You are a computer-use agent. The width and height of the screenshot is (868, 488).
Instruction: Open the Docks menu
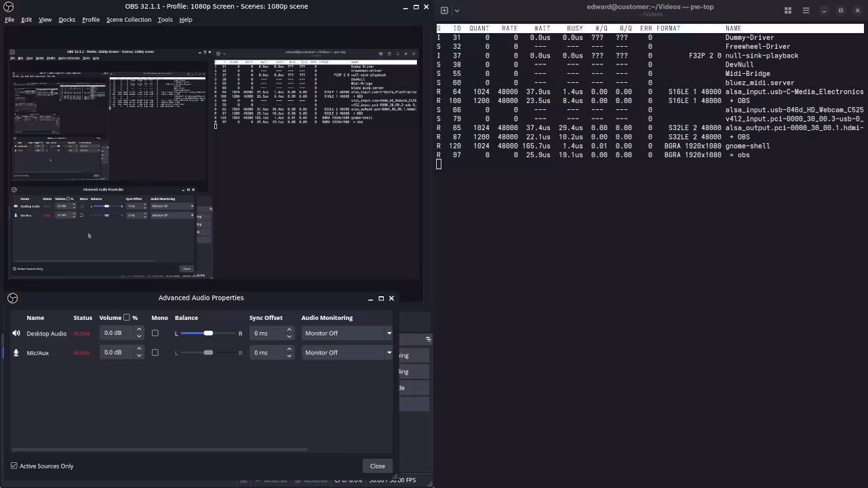coord(66,20)
